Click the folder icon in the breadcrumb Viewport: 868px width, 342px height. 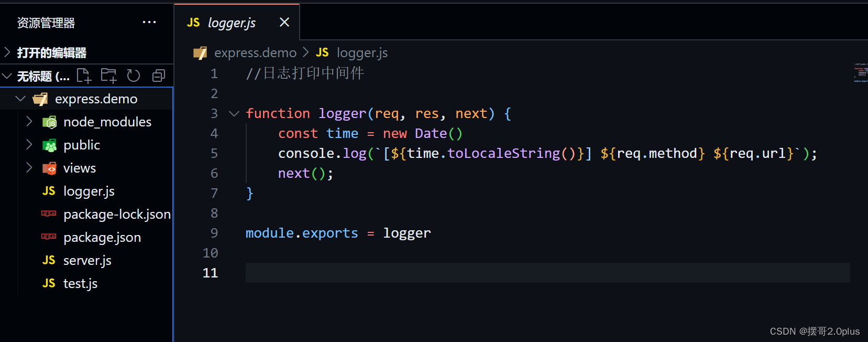tap(200, 52)
